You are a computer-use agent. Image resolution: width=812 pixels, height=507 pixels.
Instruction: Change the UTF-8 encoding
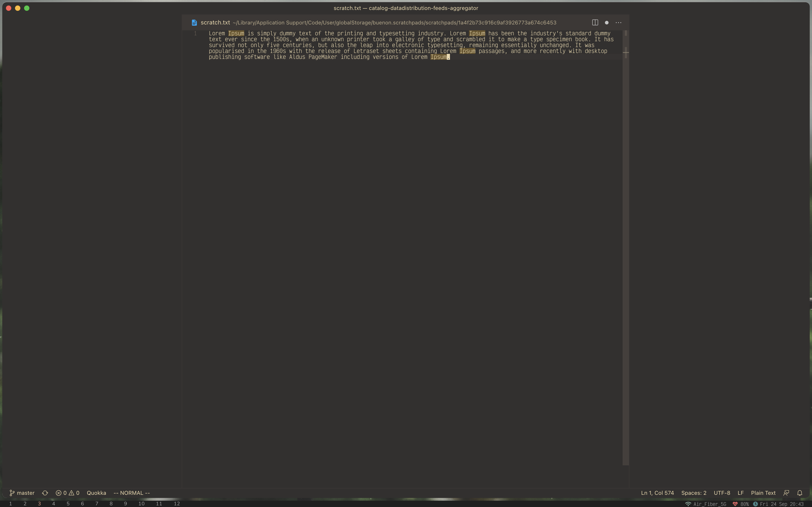pos(722,493)
